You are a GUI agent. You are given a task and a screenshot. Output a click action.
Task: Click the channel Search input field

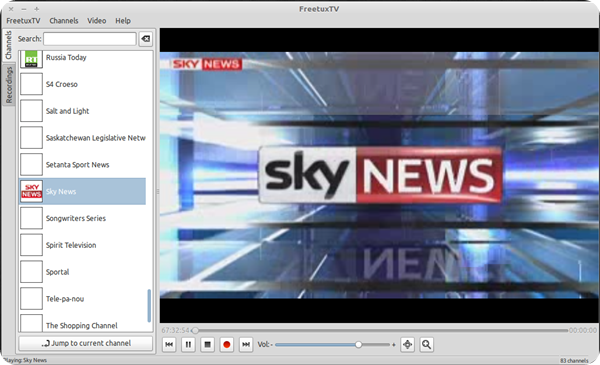(x=90, y=39)
